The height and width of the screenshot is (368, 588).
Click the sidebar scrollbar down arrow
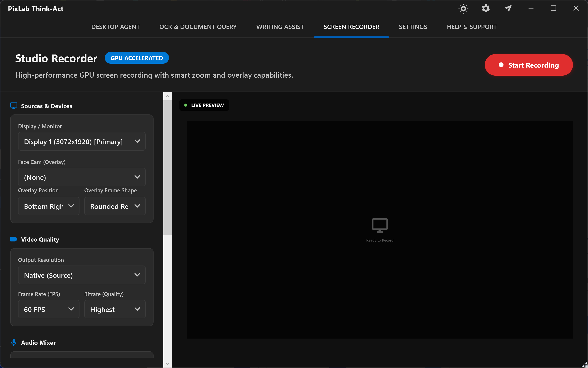(167, 364)
